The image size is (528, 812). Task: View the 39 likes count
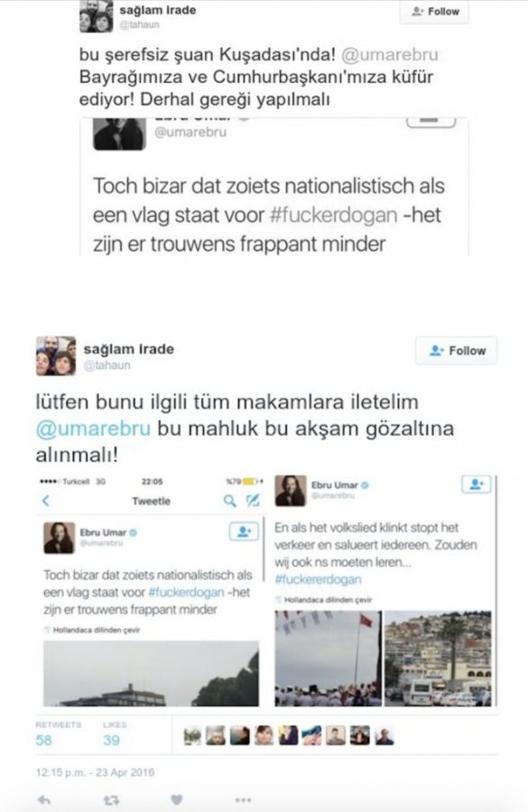pyautogui.click(x=111, y=740)
